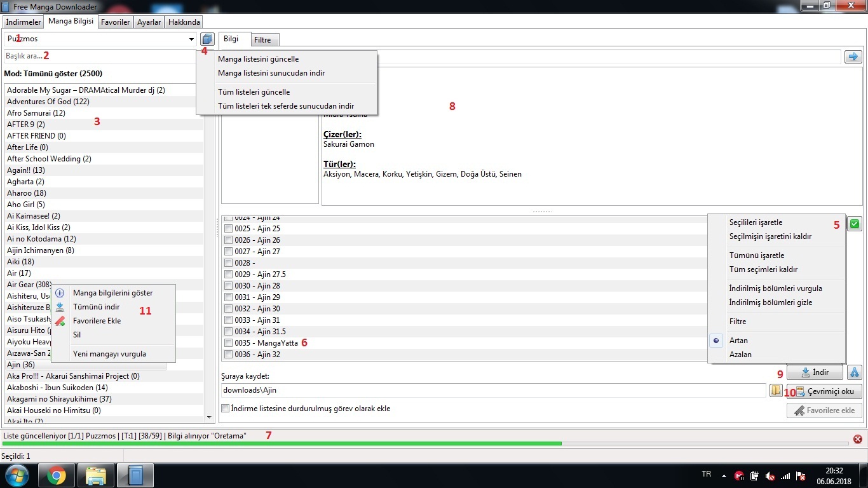The height and width of the screenshot is (488, 868).
Task: Click the folder browse icon next to save path
Action: tap(776, 391)
